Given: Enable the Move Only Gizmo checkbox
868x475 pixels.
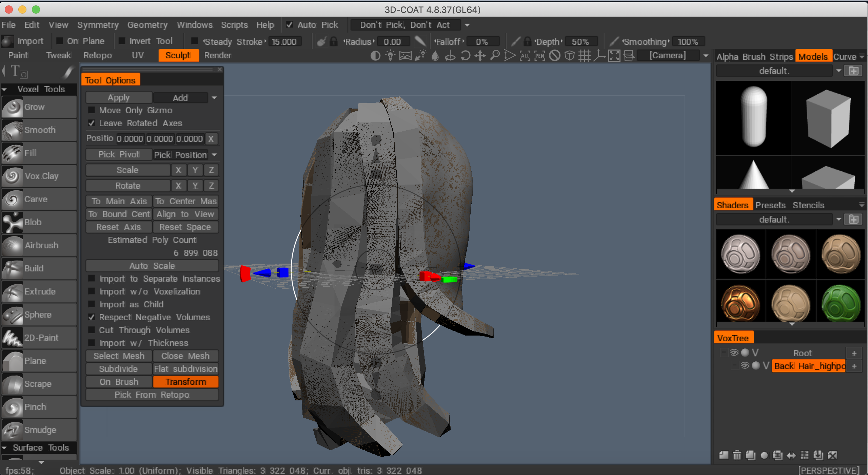Looking at the screenshot, I should tap(91, 110).
